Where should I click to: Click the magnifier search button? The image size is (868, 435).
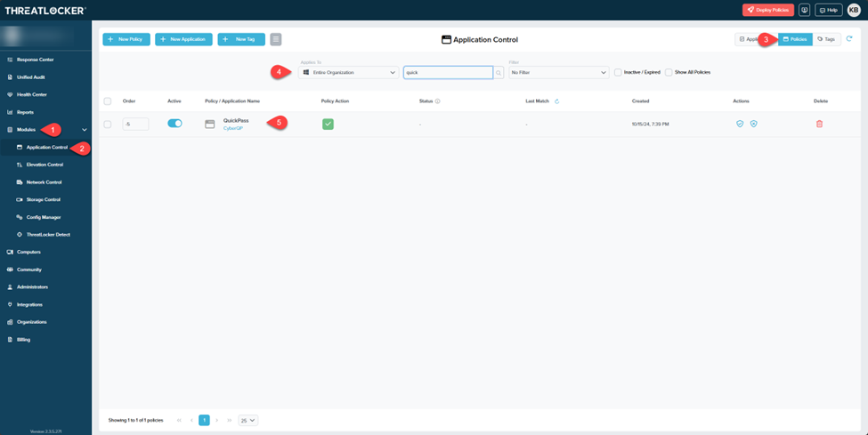(x=499, y=73)
